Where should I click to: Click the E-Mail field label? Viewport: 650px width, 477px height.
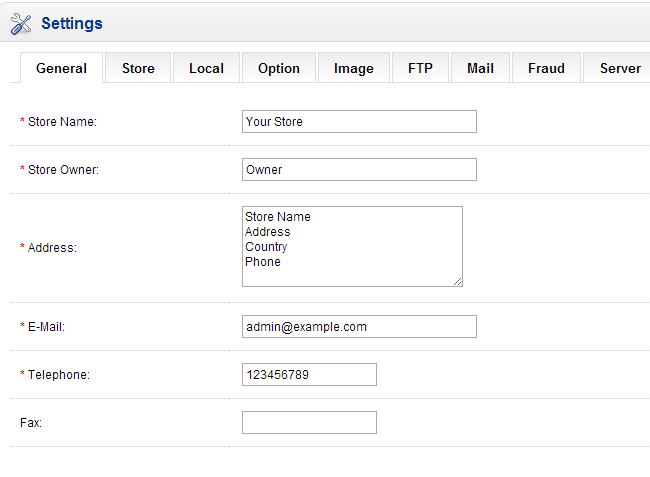(x=47, y=327)
